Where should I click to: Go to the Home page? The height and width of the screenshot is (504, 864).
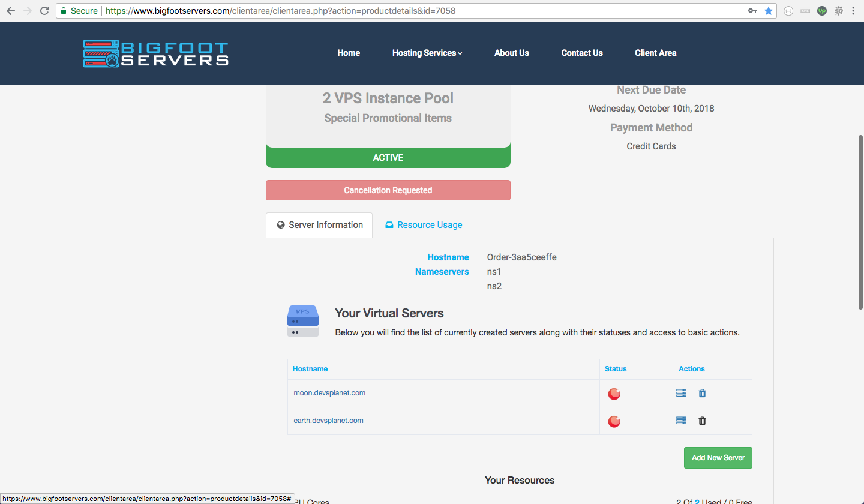click(349, 53)
